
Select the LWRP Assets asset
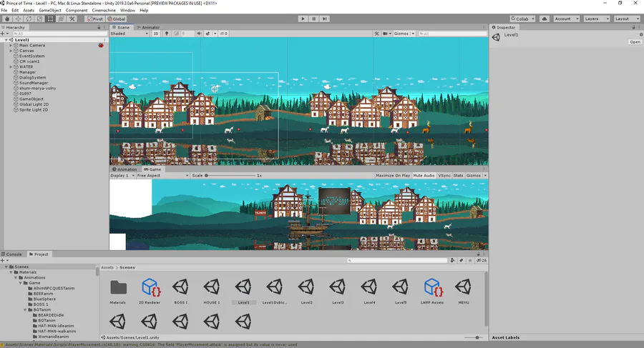432,291
